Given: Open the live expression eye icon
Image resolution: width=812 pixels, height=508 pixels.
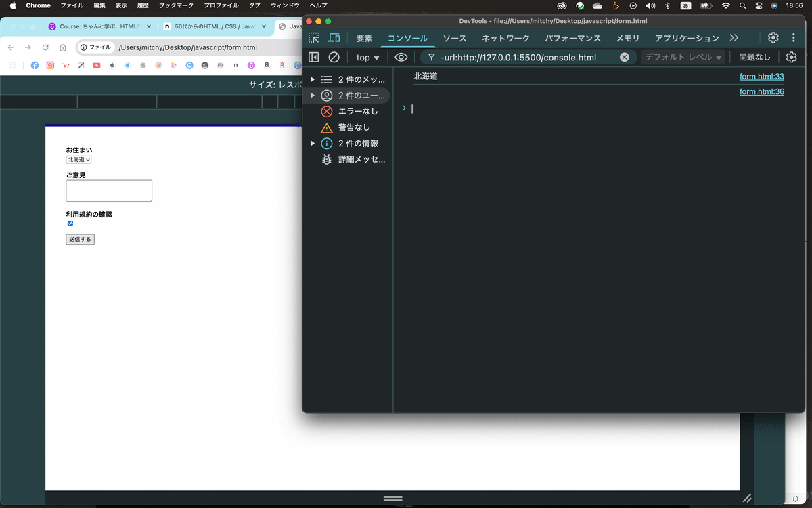Looking at the screenshot, I should (x=401, y=57).
